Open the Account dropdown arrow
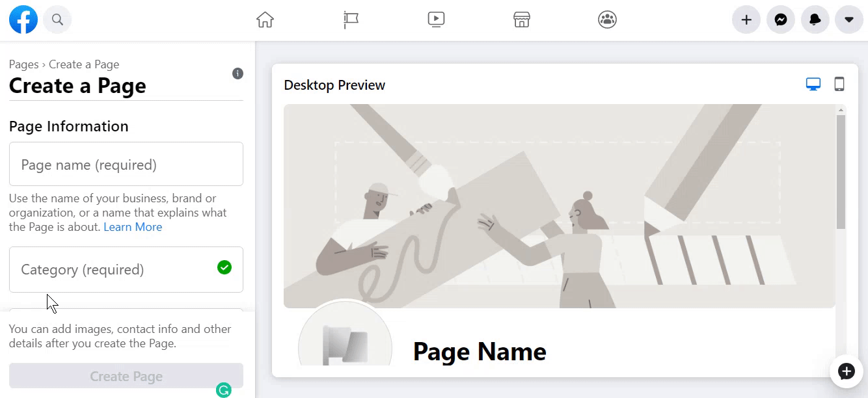This screenshot has height=398, width=868. 848,20
